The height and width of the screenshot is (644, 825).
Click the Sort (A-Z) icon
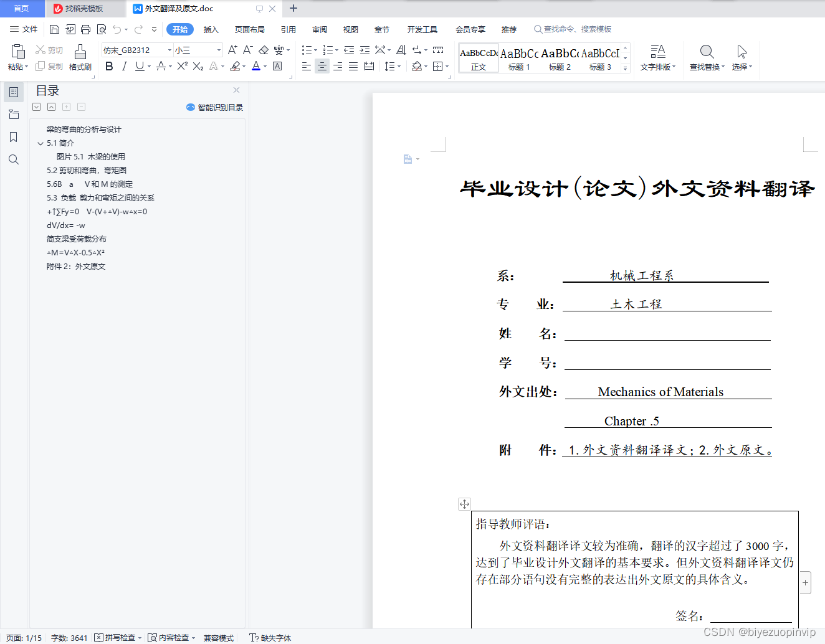click(401, 50)
